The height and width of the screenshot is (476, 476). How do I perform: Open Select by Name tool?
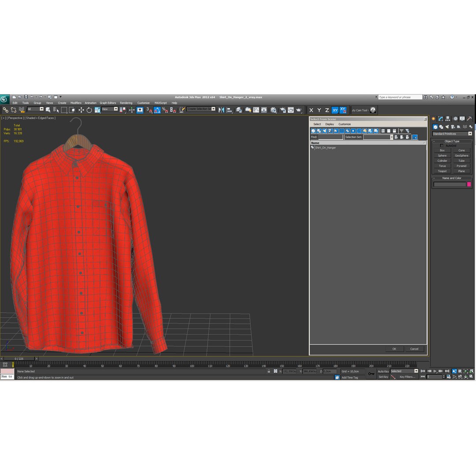coord(56,110)
